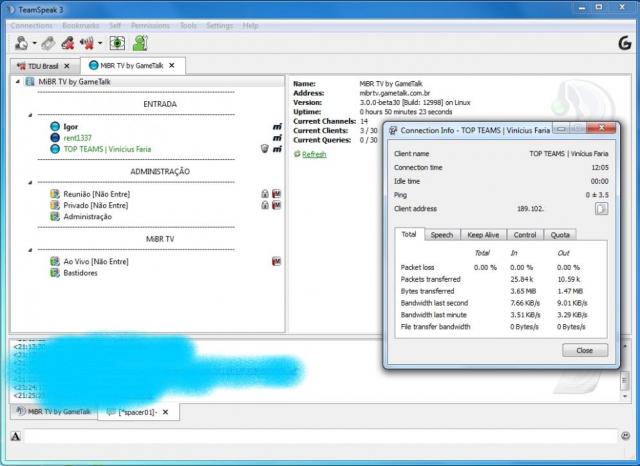Screen dimensions: 640x466
Task: Click the text format A icon
Action: (16, 437)
